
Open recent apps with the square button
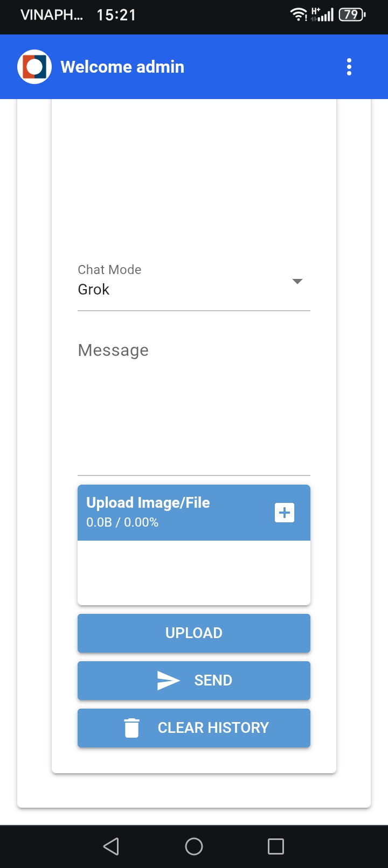click(276, 846)
